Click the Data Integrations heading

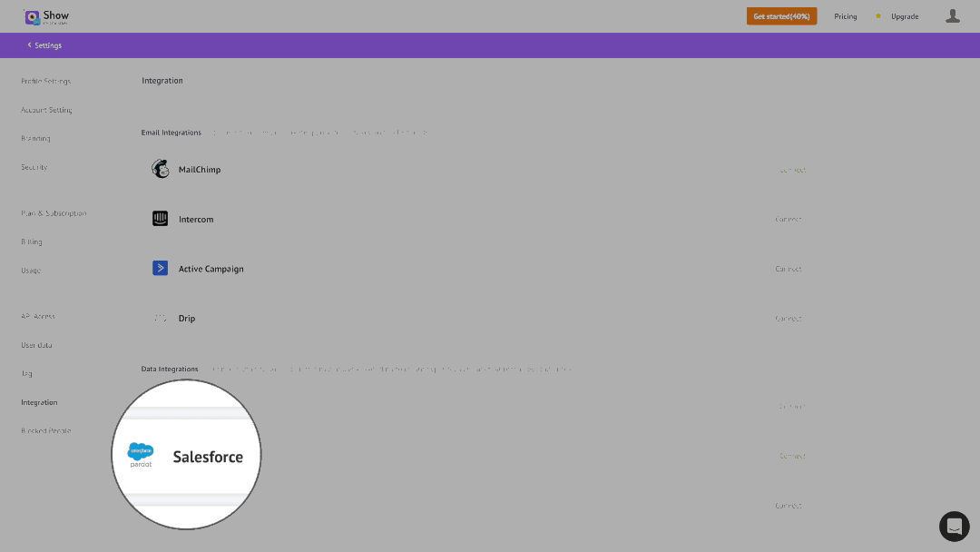coord(170,369)
